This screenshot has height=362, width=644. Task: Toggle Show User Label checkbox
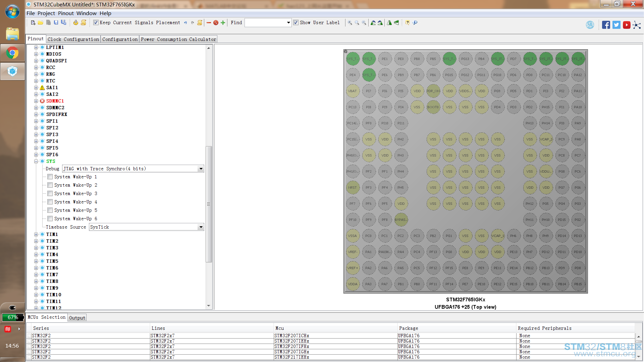click(x=296, y=22)
